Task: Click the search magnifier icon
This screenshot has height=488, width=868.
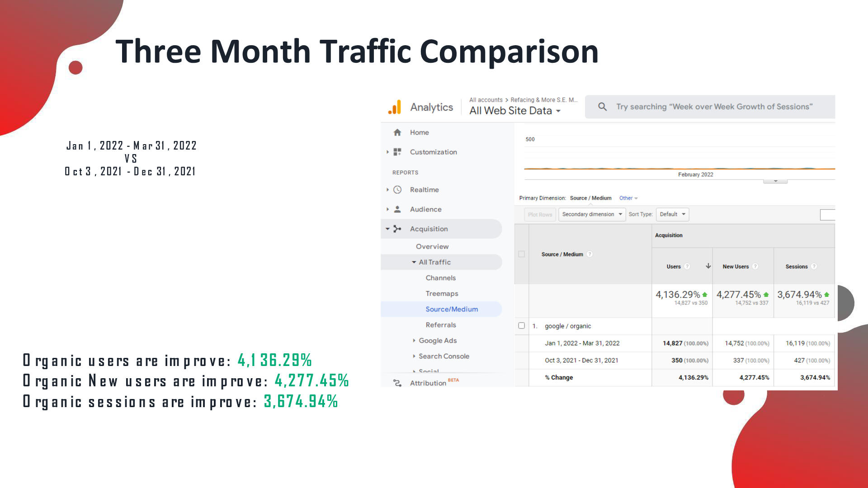Action: [x=602, y=107]
